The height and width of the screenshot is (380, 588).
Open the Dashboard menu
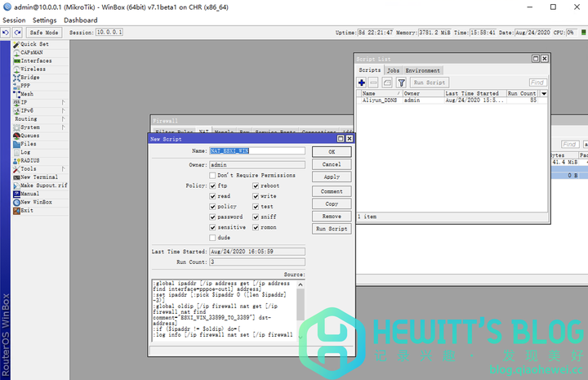point(81,20)
